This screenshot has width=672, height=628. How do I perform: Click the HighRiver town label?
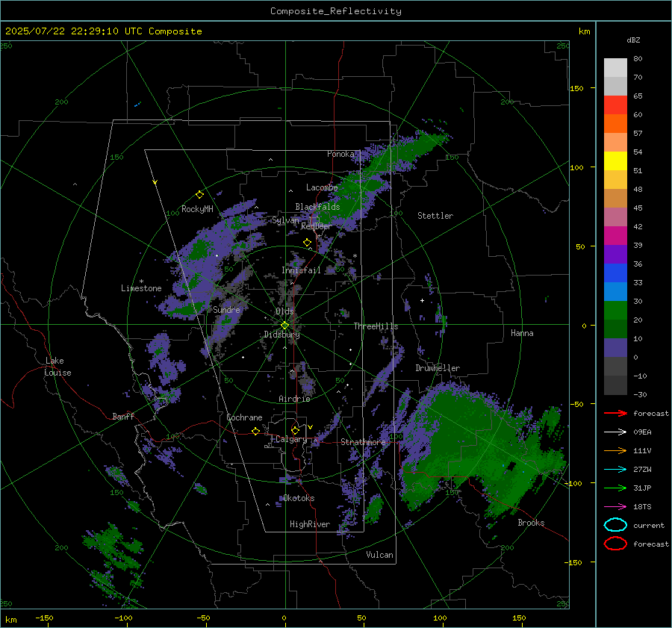pyautogui.click(x=310, y=524)
